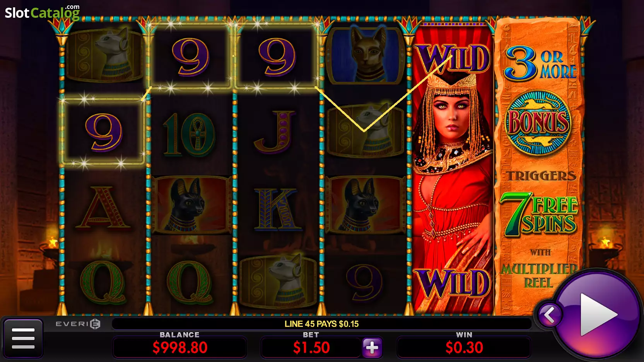Image resolution: width=644 pixels, height=362 pixels.
Task: Spin the reels with the purple play button
Action: [598, 314]
